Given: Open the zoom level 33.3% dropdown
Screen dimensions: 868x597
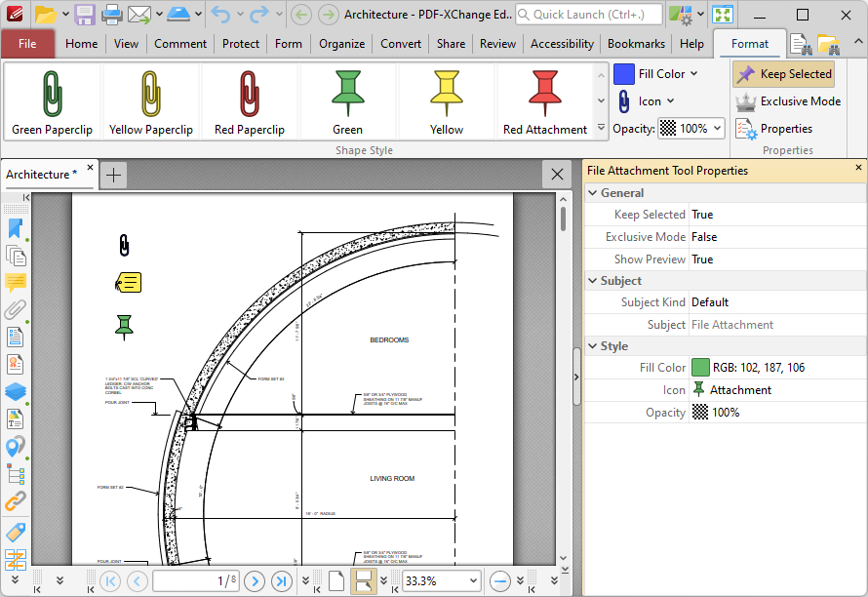Looking at the screenshot, I should [473, 581].
